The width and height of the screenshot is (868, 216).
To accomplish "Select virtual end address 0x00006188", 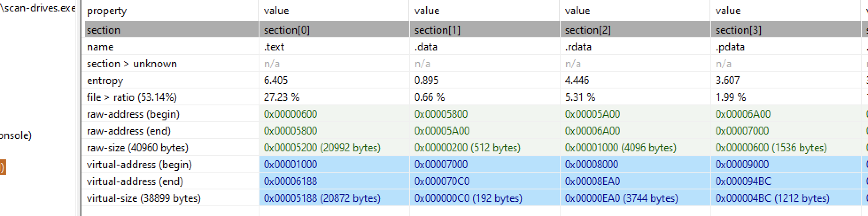I will [x=291, y=181].
